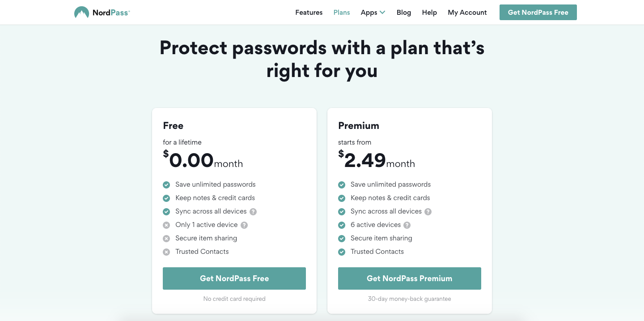Click the chevron arrow next to Apps
Screen dimensions: 644x321
(382, 13)
